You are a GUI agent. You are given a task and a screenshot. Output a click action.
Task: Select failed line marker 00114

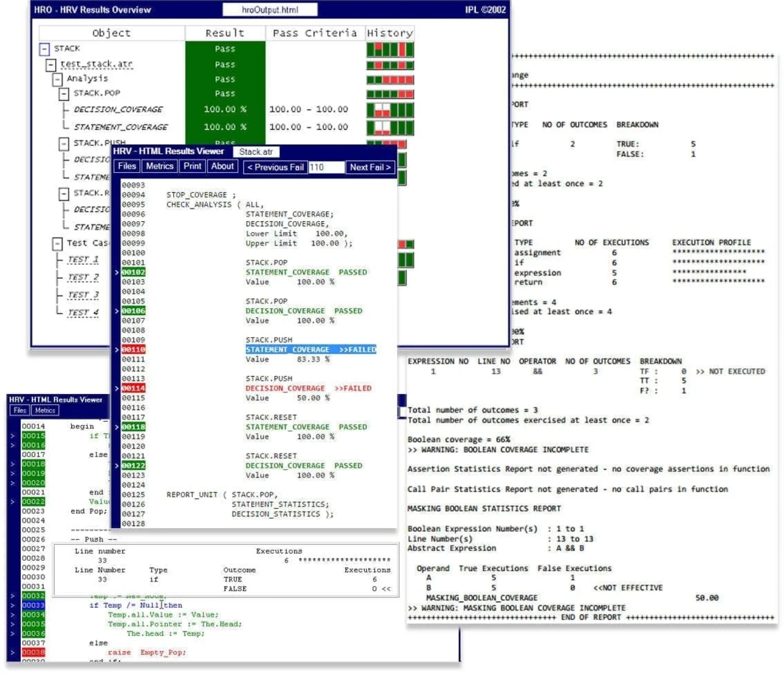133,388
